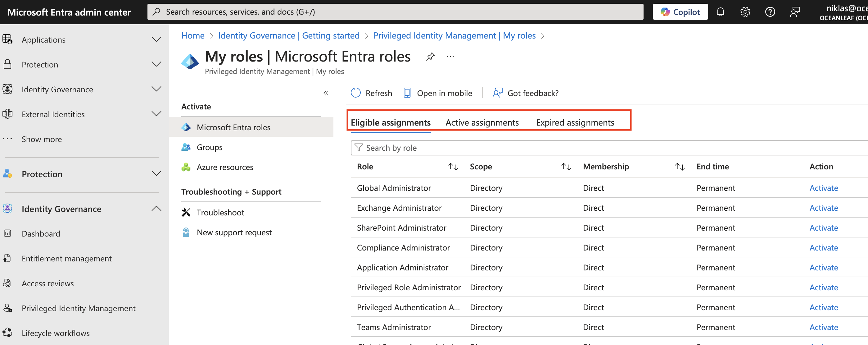Open more options via the ellipsis next to pin
The image size is (868, 345).
(x=450, y=56)
